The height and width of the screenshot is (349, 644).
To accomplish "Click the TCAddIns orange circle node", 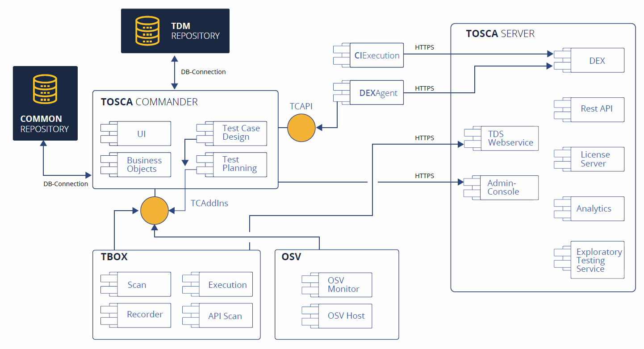I will (x=155, y=210).
